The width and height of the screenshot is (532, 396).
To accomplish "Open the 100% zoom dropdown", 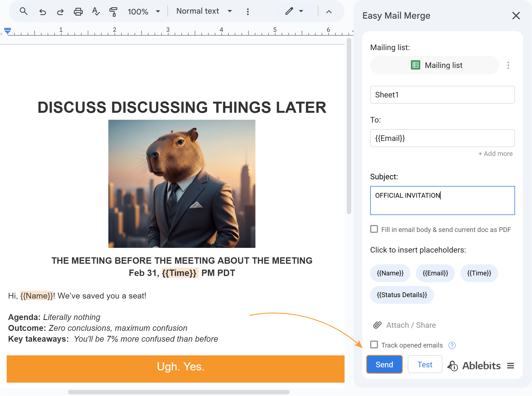I will click(x=144, y=12).
